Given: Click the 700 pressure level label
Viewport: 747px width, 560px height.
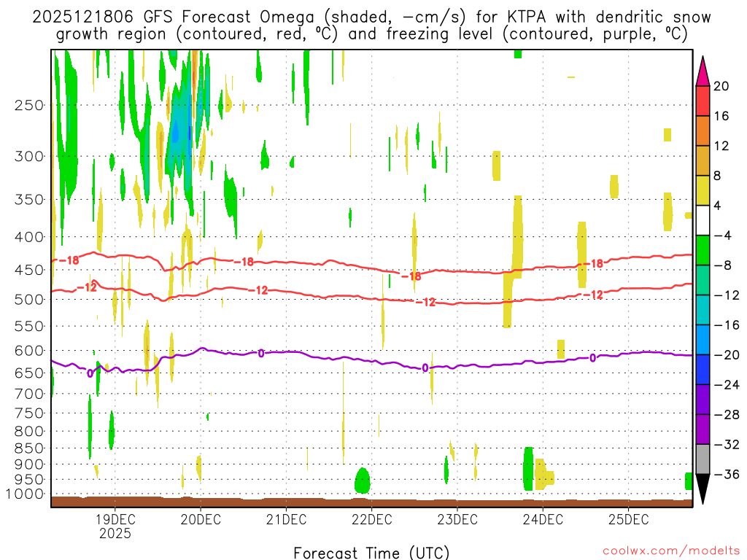Looking at the screenshot, I should 29,394.
